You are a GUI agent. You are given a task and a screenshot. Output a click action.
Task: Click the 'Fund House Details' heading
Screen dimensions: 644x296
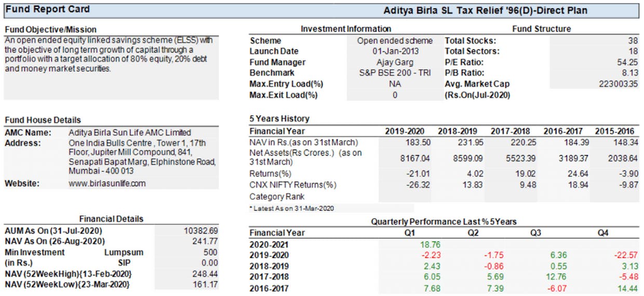43,120
